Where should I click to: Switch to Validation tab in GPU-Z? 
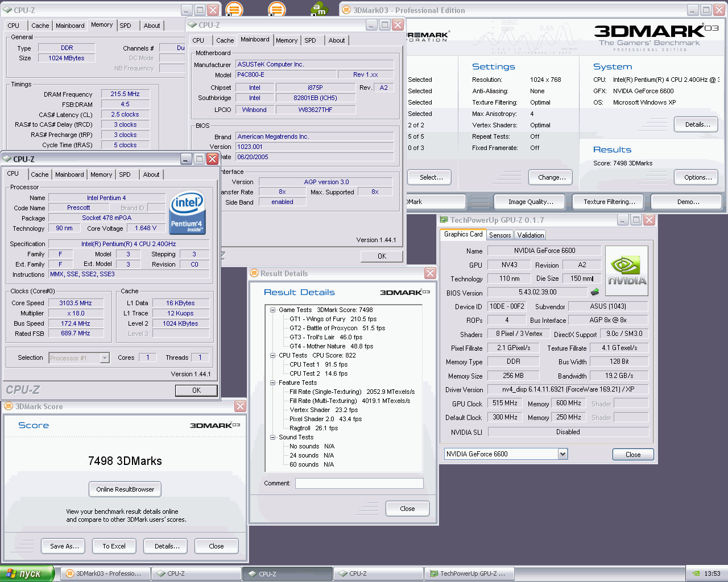(x=531, y=235)
